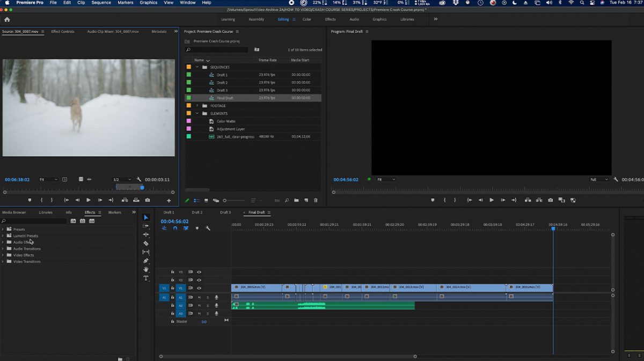The height and width of the screenshot is (361, 644).
Task: Click the Export Frame camera icon in Program monitor
Action: click(550, 200)
